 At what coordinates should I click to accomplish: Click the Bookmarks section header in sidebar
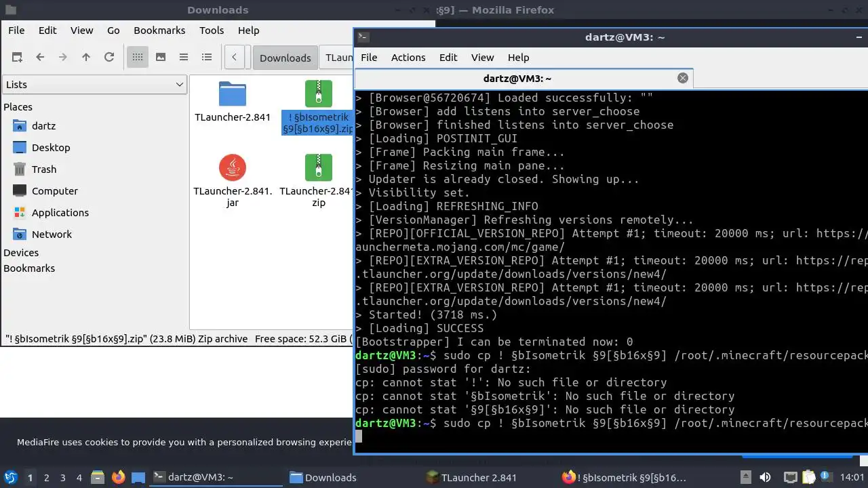(29, 268)
